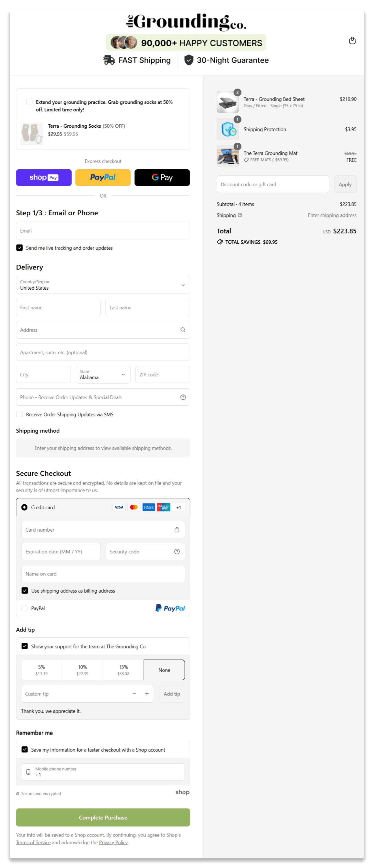Focus the Card number field
The height and width of the screenshot is (868, 374).
[x=103, y=530]
